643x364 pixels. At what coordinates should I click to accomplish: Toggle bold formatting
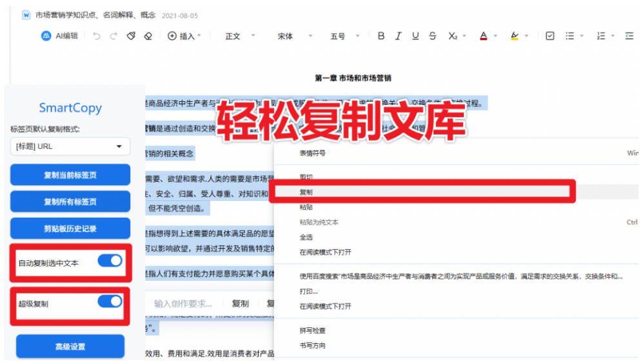pos(381,36)
